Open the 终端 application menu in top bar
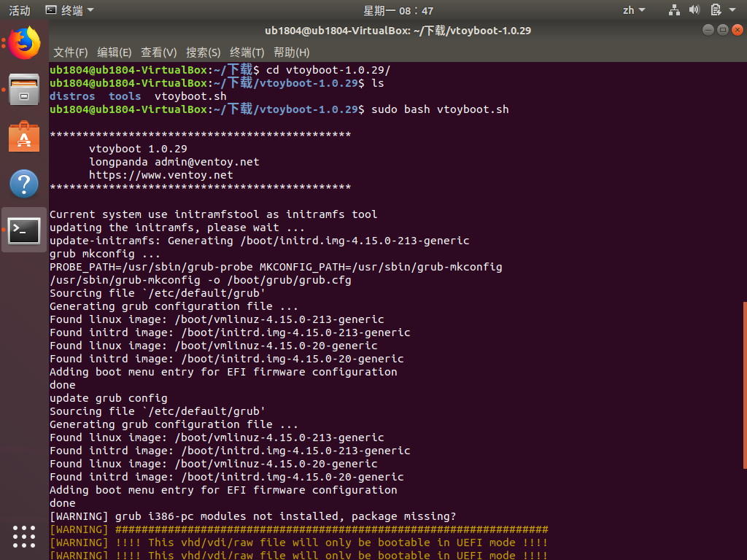747x560 pixels. coord(69,10)
